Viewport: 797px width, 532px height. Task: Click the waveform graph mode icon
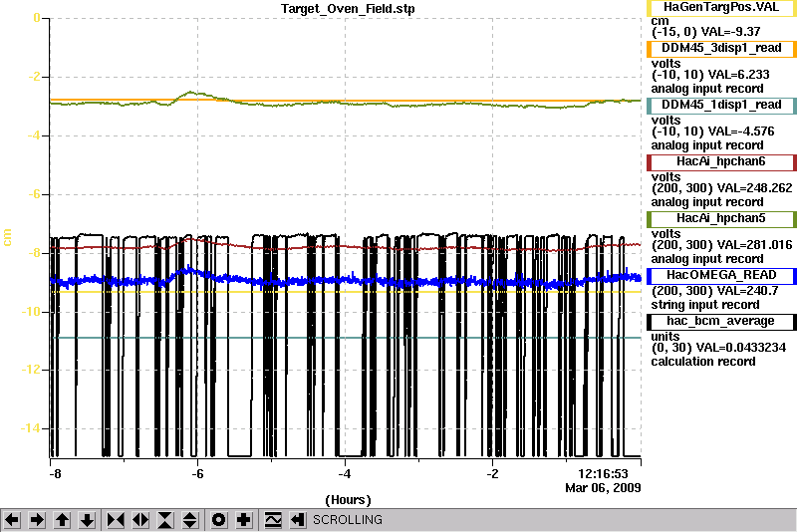coord(272,520)
